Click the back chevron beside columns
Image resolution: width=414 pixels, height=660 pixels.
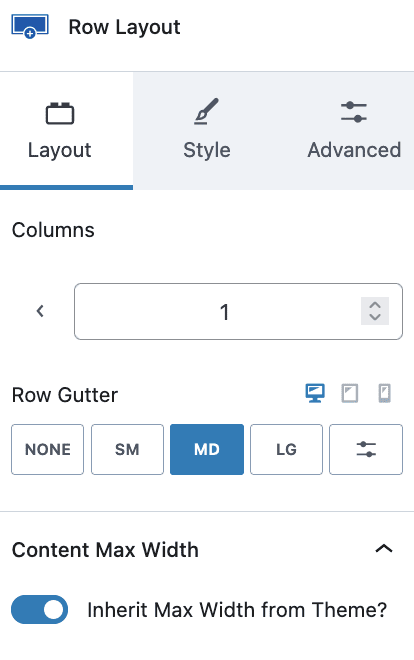click(x=40, y=311)
